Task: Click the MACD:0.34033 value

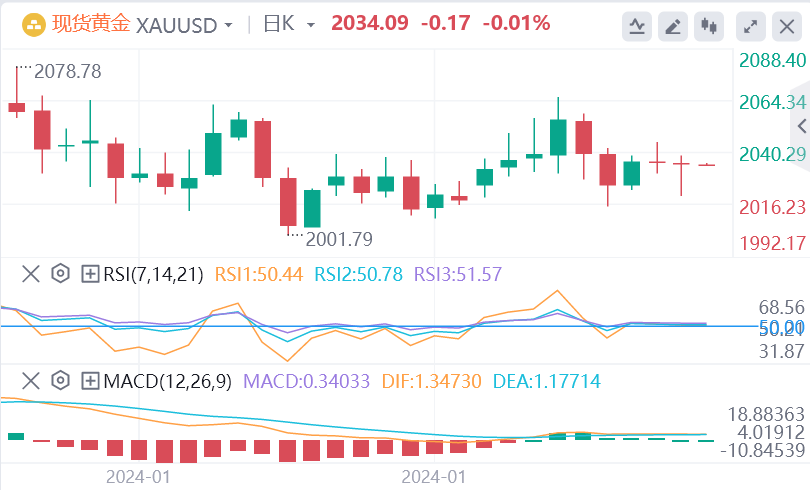Action: [306, 382]
